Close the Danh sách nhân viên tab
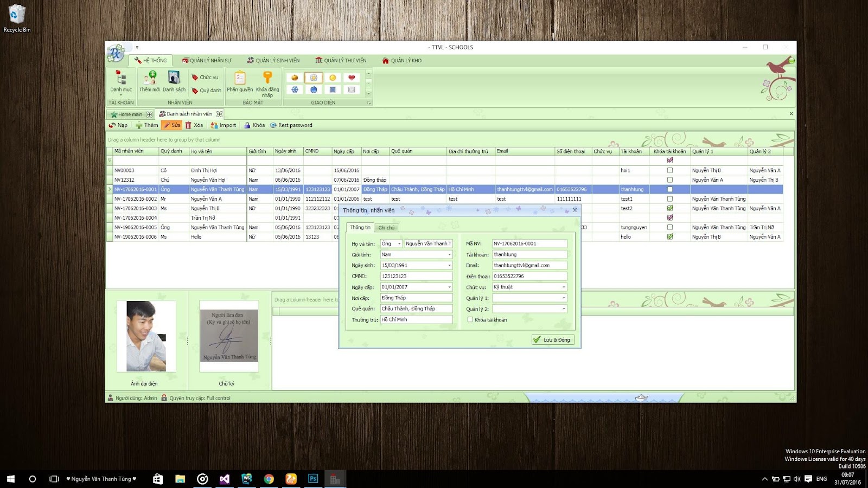The image size is (868, 488). [x=219, y=114]
